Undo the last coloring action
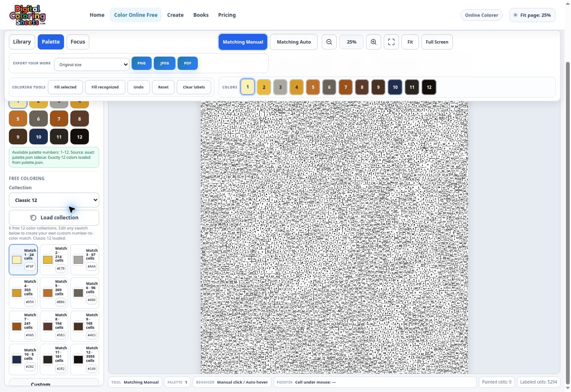The height and width of the screenshot is (392, 571). pyautogui.click(x=139, y=87)
